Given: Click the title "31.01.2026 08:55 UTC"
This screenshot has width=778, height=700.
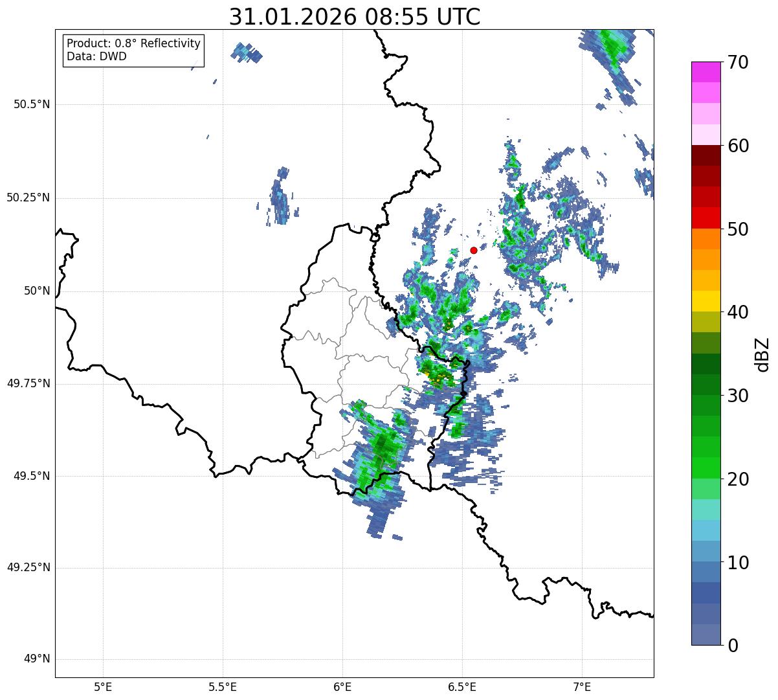Looking at the screenshot, I should point(355,17).
